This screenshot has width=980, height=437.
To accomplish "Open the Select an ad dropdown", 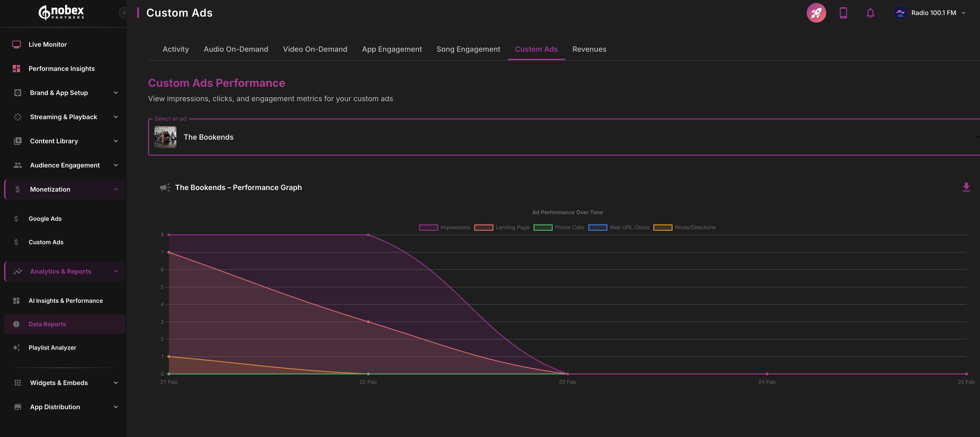I will pos(563,137).
